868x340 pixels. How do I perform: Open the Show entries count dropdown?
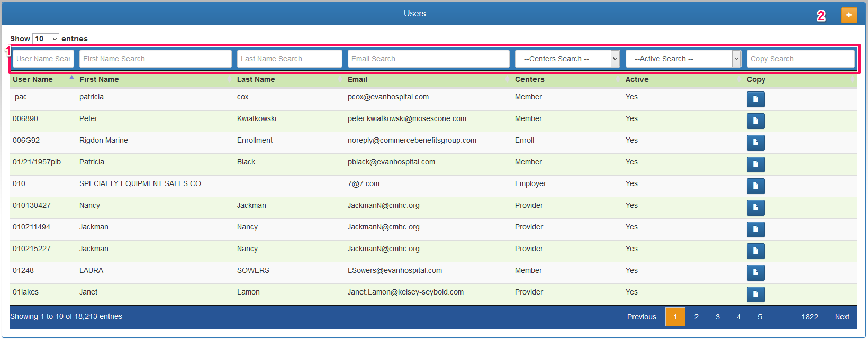click(46, 39)
